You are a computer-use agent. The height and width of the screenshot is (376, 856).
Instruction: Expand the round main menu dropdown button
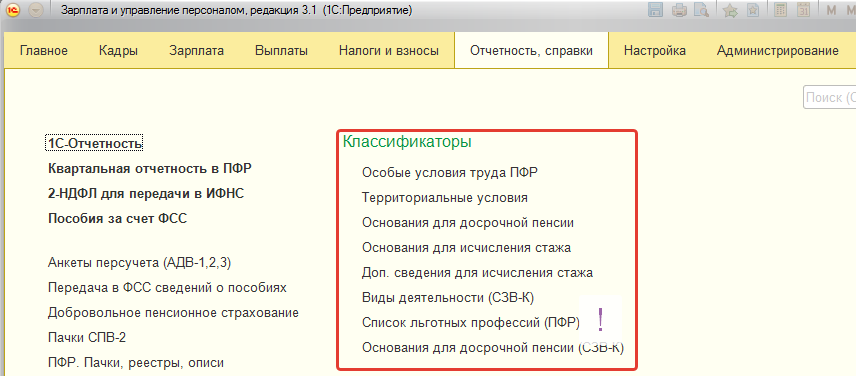point(35,10)
